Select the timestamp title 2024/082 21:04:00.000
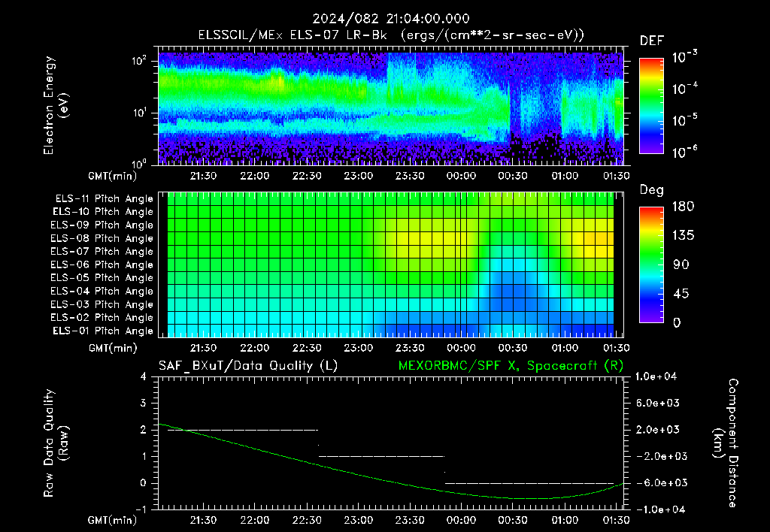The width and height of the screenshot is (770, 532). pos(391,19)
